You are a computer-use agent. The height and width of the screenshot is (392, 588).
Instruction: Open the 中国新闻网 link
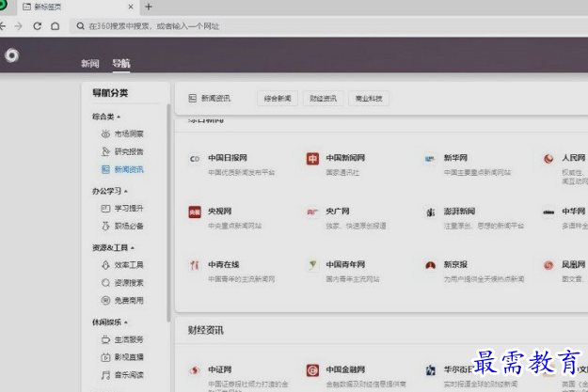[x=345, y=158]
